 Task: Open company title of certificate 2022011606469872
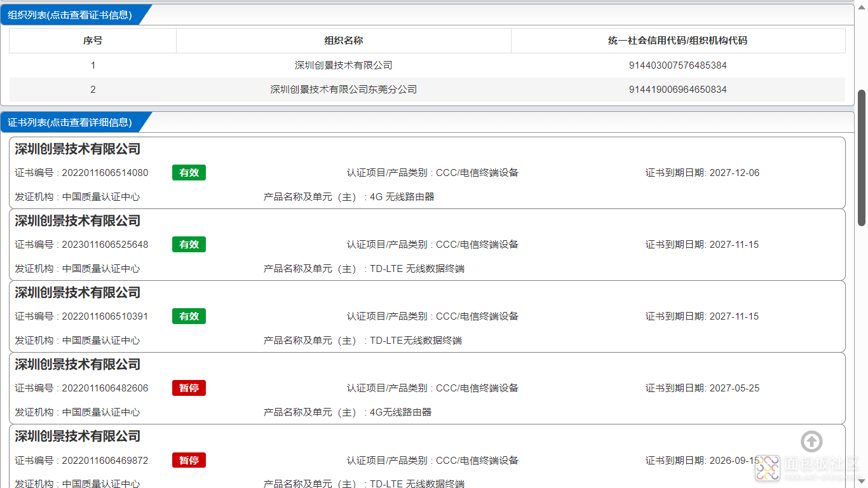(78, 437)
